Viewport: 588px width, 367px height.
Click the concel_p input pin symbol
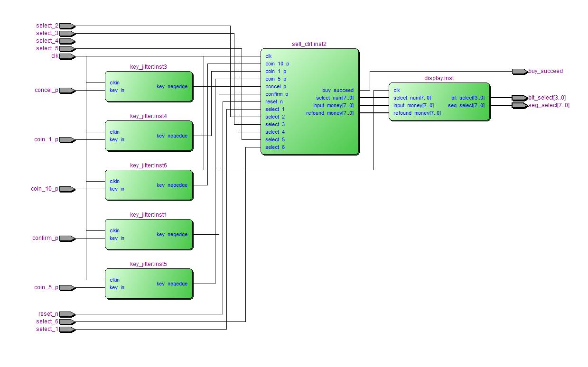(67, 90)
